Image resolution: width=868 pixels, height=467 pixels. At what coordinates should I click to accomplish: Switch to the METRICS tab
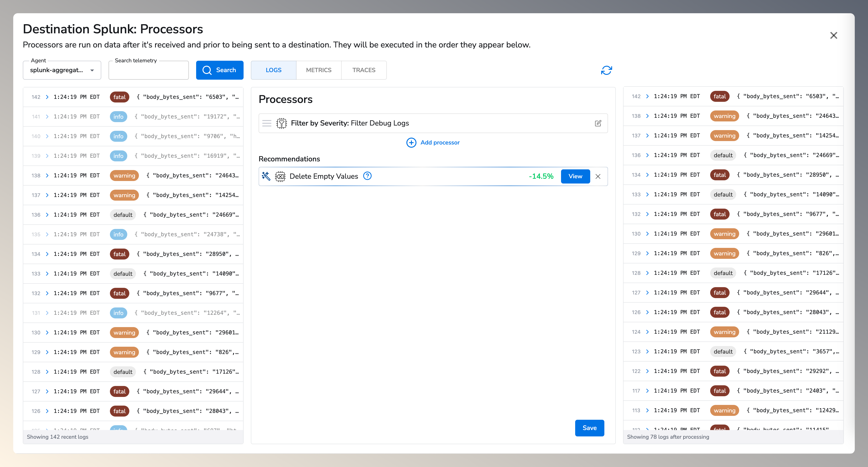(318, 70)
